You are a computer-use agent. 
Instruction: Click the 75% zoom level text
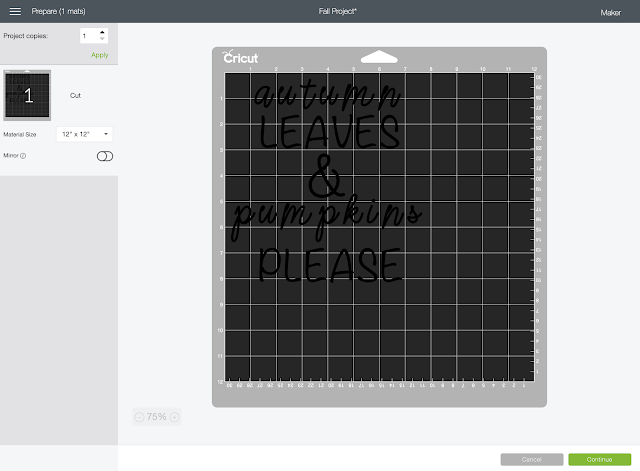pos(156,417)
